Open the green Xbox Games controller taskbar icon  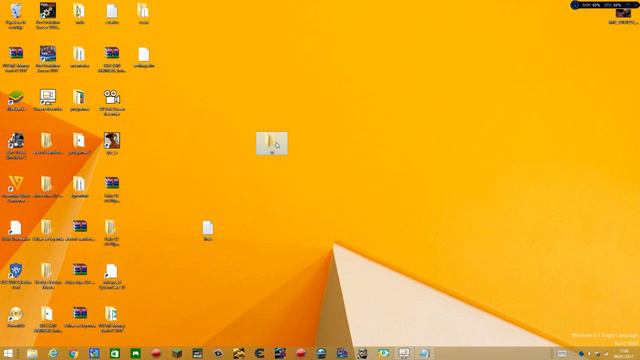coord(136,353)
